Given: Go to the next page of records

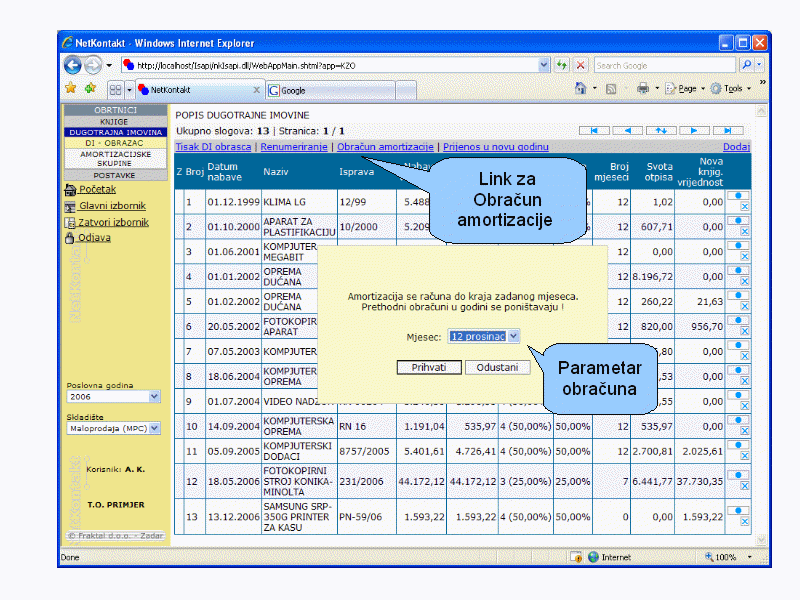Looking at the screenshot, I should coord(694,131).
